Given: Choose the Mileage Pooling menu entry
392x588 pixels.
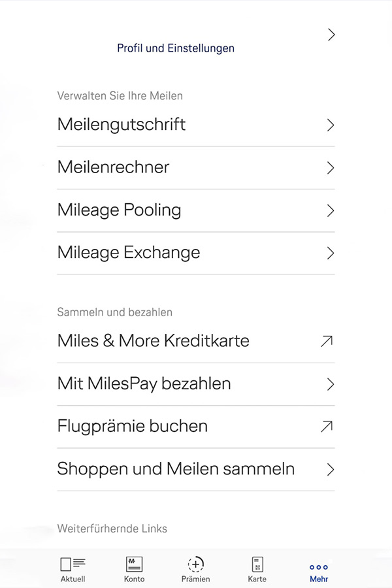Looking at the screenshot, I should [x=119, y=210].
